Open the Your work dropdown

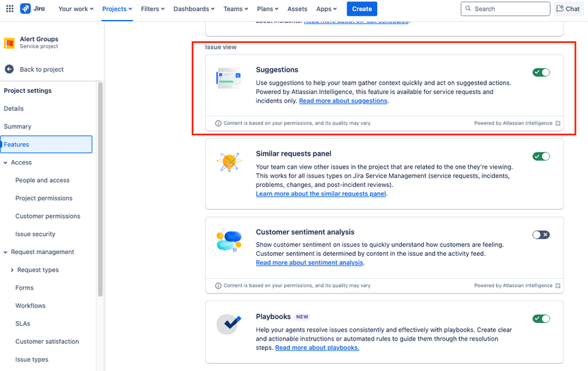(76, 9)
